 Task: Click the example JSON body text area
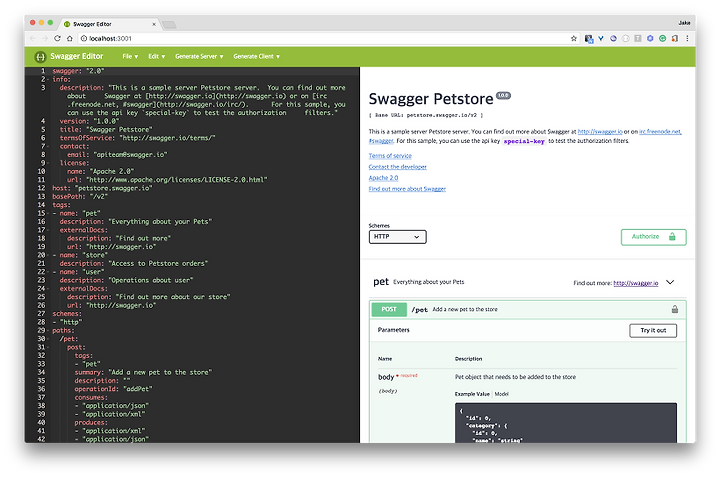(x=565, y=423)
